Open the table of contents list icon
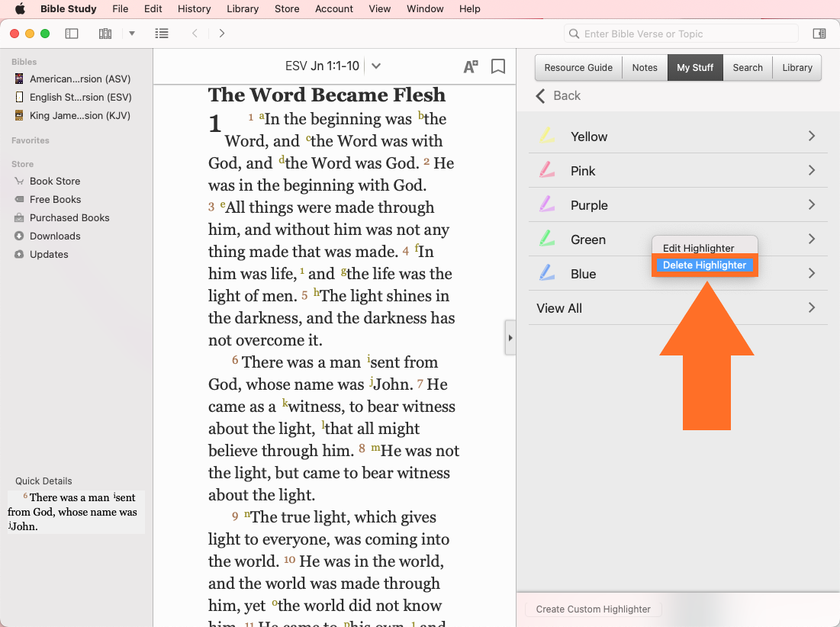This screenshot has height=627, width=840. point(162,34)
